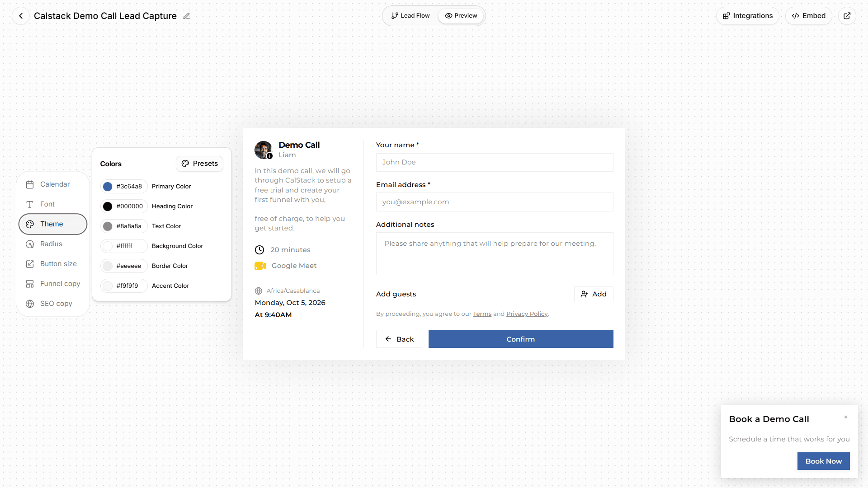868x488 pixels.
Task: Open the Terms link
Action: (482, 314)
